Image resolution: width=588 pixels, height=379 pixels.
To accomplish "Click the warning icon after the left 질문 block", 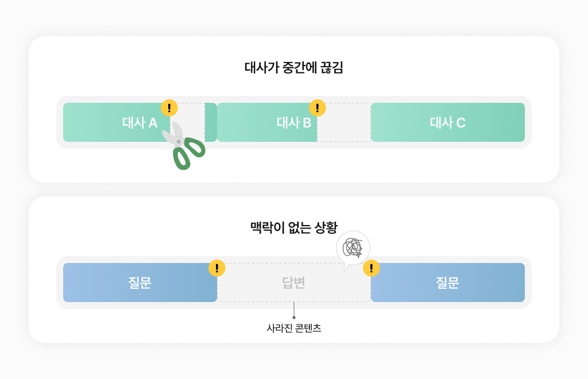I will pos(216,268).
